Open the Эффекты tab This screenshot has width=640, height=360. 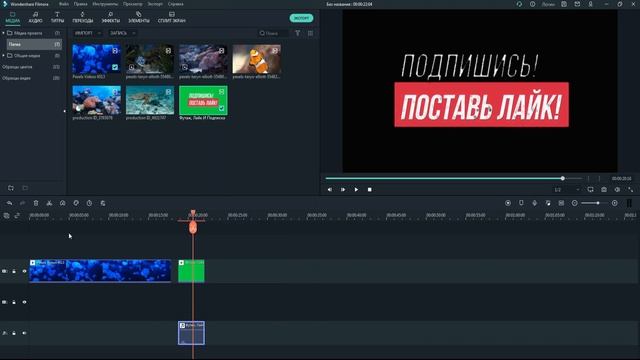coord(111,17)
